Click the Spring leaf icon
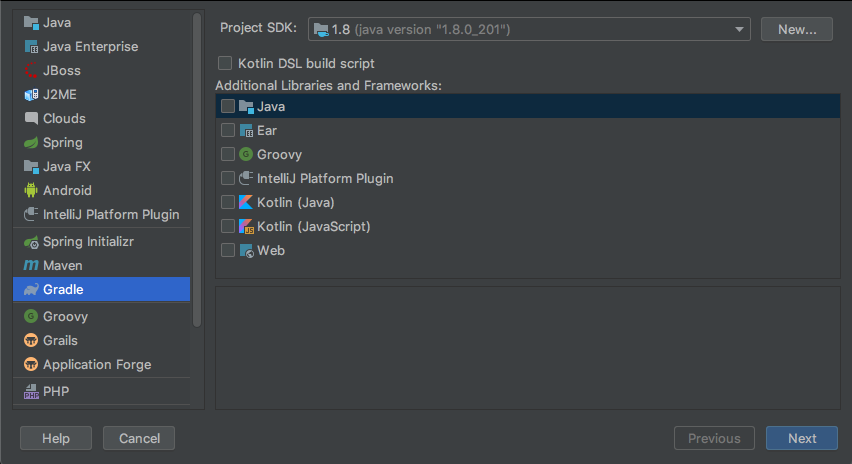852x464 pixels. [31, 143]
